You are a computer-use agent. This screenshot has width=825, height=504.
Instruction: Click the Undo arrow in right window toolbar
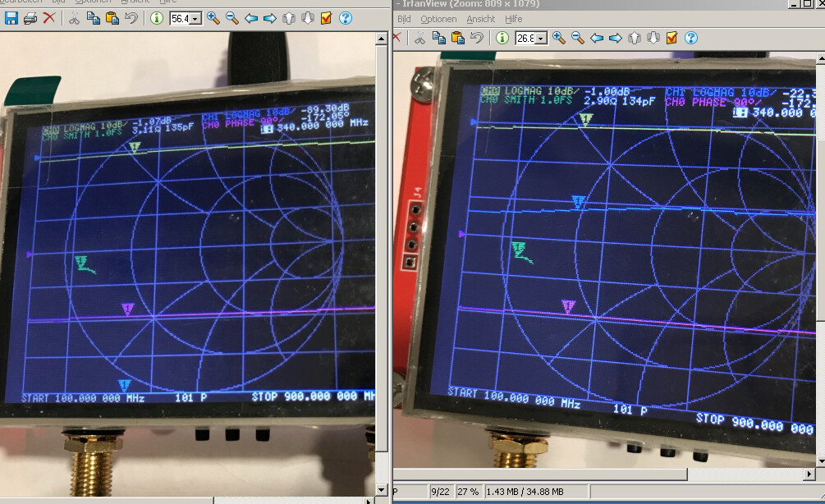click(x=477, y=38)
